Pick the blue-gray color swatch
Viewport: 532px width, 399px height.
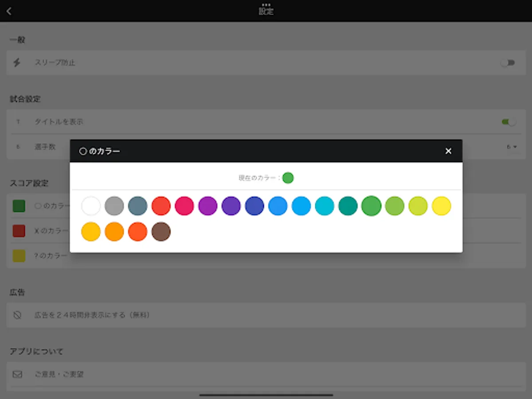[x=137, y=206]
